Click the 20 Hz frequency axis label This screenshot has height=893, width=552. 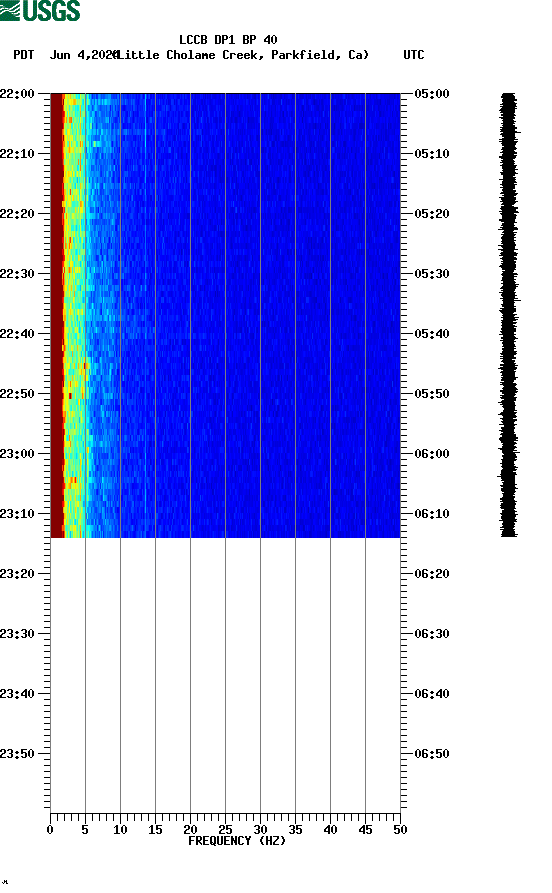pos(190,830)
